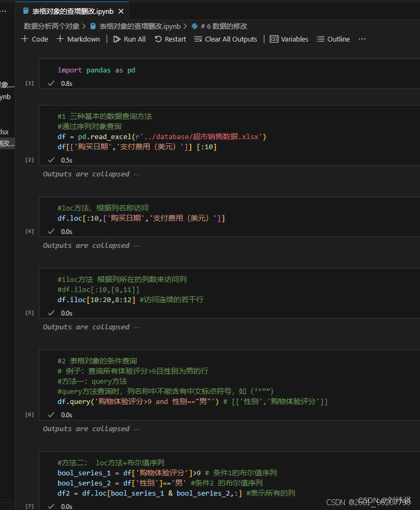Clear All Outputs of the notebook
420x510 pixels.
tap(226, 39)
